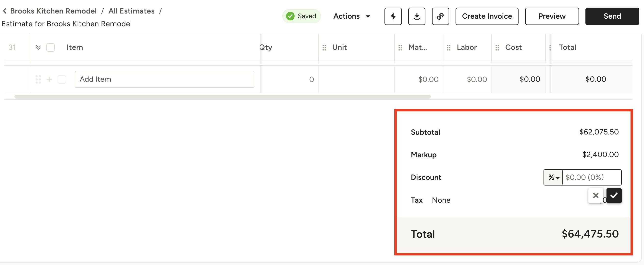
Task: Open the Actions dropdown menu
Action: coord(351,16)
